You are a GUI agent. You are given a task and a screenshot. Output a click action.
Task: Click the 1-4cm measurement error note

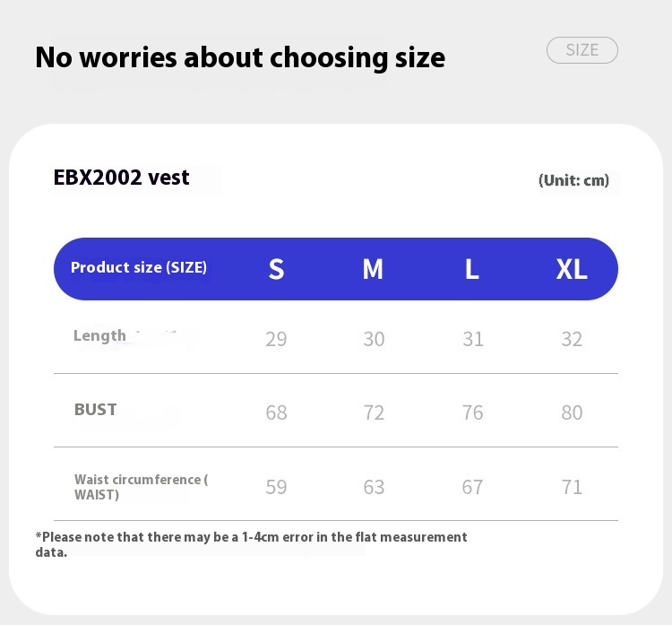(251, 544)
